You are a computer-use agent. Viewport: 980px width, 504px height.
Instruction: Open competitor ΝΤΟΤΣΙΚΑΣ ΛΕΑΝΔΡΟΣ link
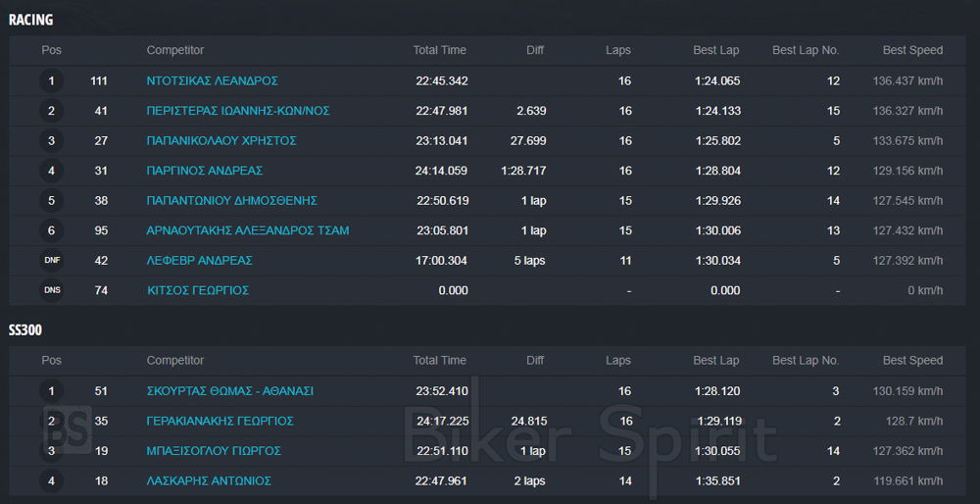click(x=213, y=80)
